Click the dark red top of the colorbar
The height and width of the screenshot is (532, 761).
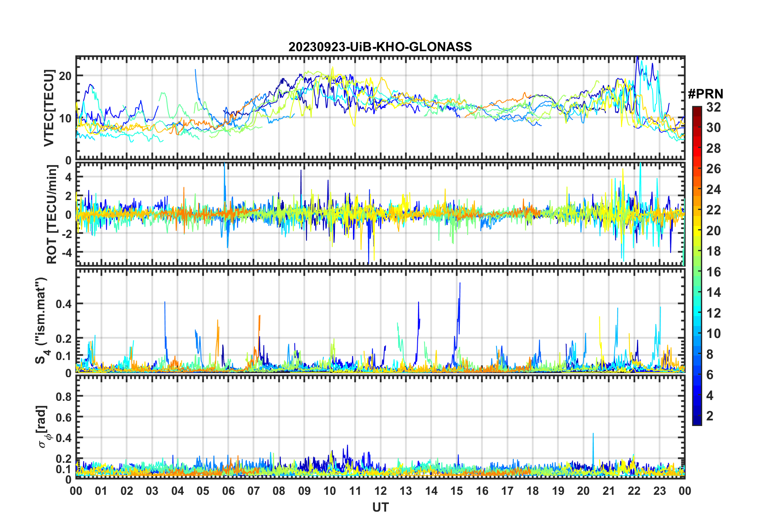coord(697,110)
